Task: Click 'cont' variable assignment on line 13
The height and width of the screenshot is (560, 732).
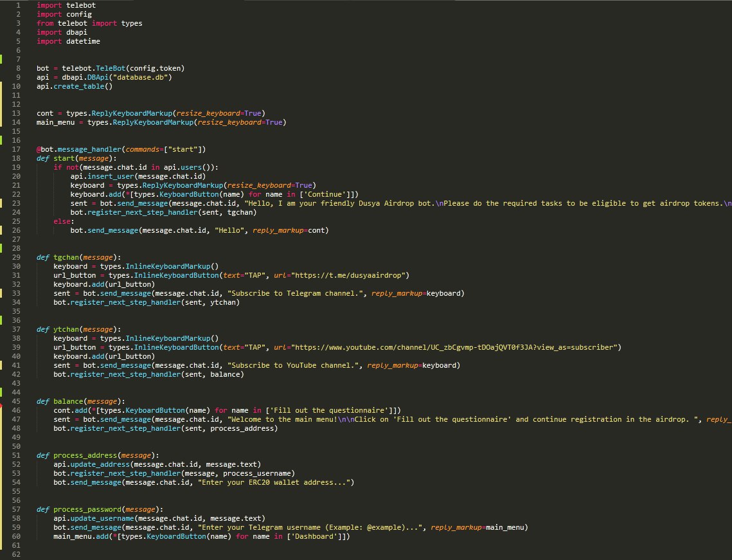Action: [x=45, y=113]
